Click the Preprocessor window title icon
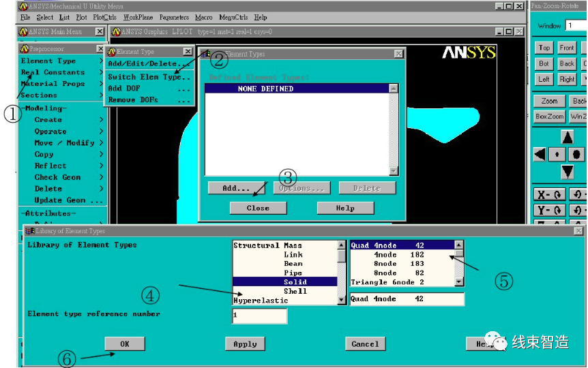The width and height of the screenshot is (588, 368). click(25, 48)
